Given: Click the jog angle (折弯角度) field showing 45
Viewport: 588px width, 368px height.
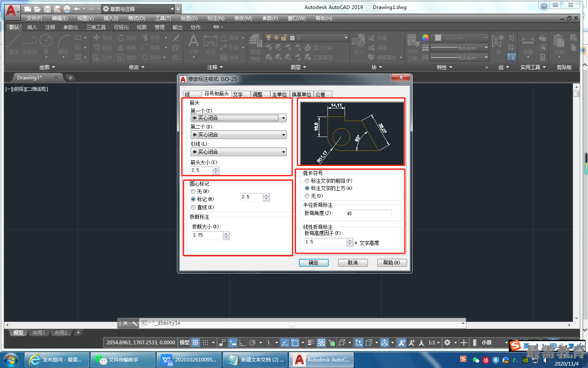Looking at the screenshot, I should pyautogui.click(x=369, y=213).
